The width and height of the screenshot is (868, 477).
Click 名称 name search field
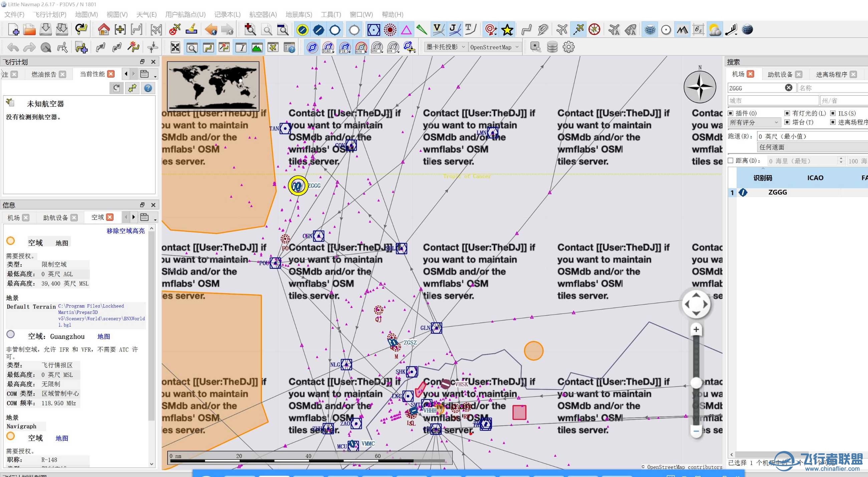(832, 88)
